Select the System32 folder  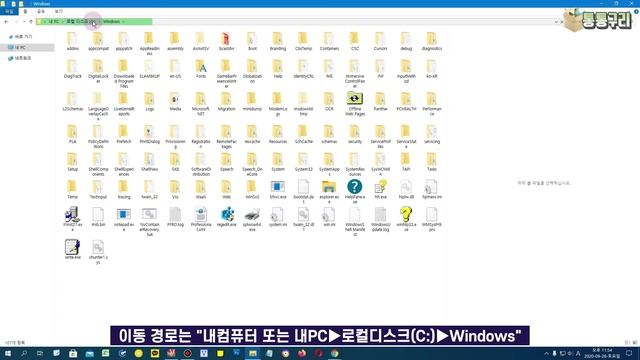(x=303, y=162)
